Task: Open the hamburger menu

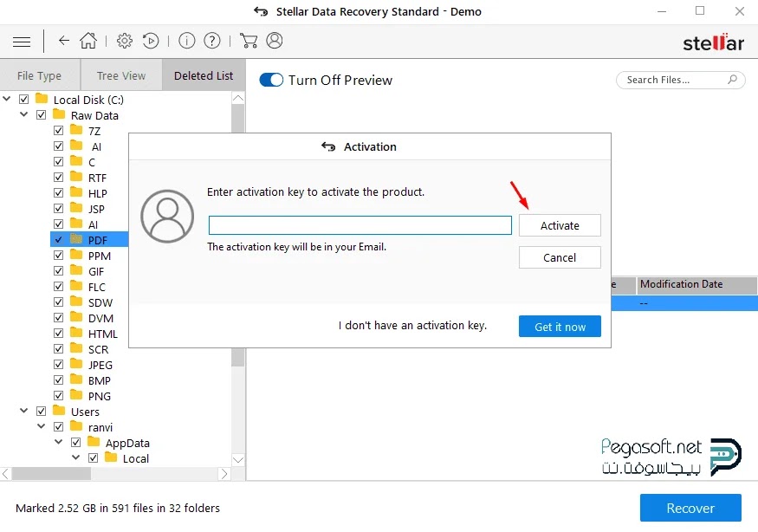Action: [22, 42]
